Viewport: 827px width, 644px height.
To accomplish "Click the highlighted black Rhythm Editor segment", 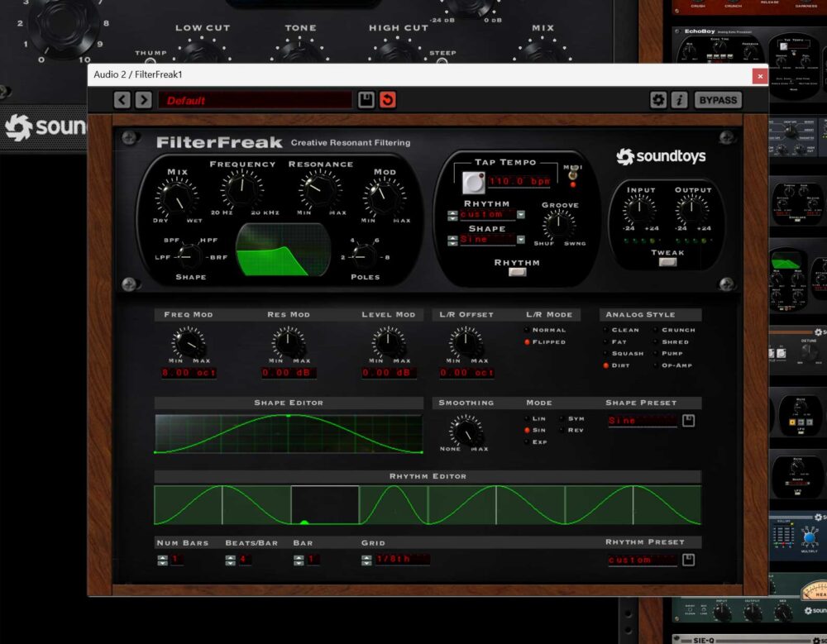I will [325, 505].
